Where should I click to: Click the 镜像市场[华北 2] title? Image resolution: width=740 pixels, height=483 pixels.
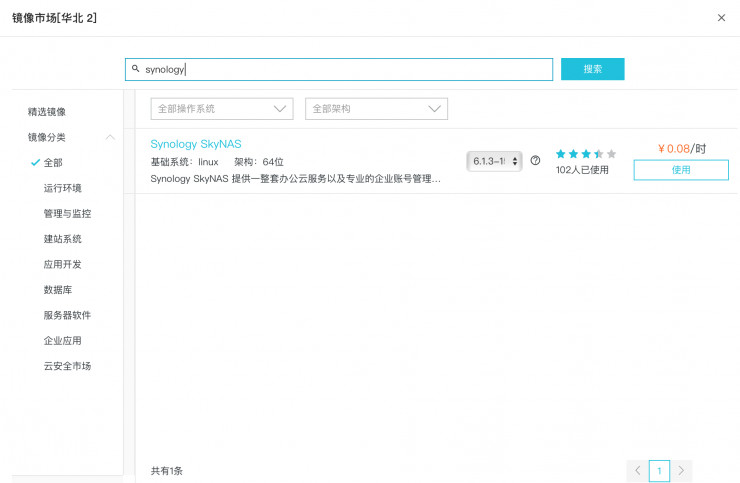(54, 18)
